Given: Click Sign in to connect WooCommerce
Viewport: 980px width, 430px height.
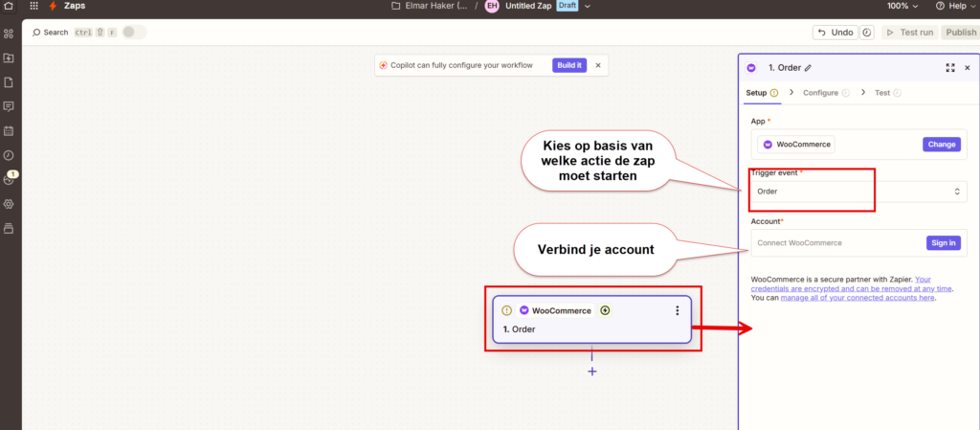Looking at the screenshot, I should click(943, 243).
